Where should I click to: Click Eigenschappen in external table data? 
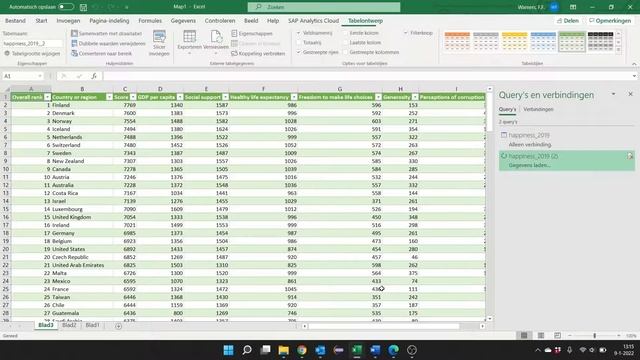(252, 33)
